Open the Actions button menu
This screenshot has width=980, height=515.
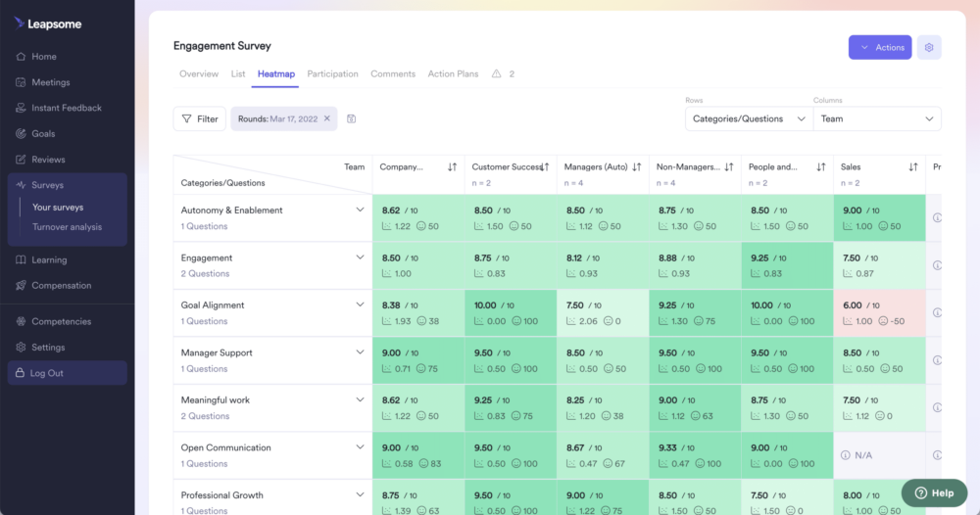click(x=879, y=47)
